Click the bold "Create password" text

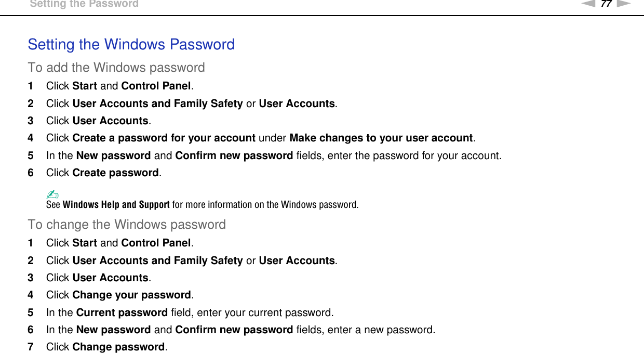click(115, 173)
